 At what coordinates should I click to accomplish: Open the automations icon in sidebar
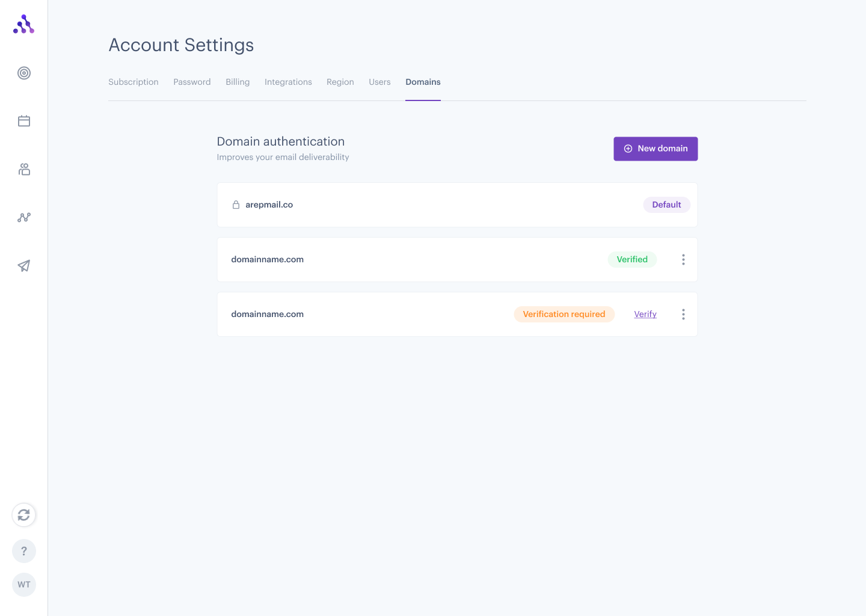pyautogui.click(x=24, y=217)
